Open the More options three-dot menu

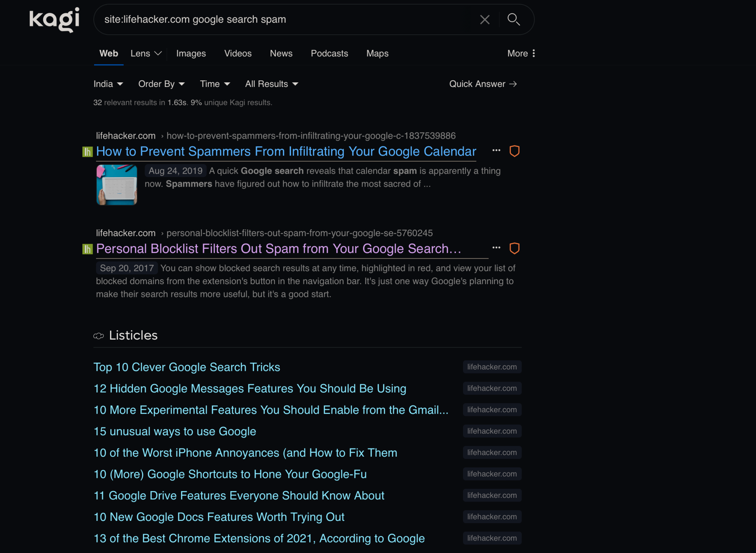(x=521, y=53)
